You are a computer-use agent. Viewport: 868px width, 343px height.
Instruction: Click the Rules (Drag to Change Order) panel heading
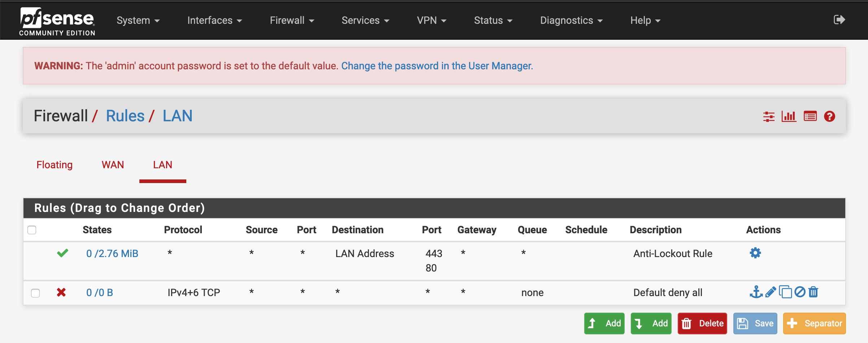(x=120, y=208)
